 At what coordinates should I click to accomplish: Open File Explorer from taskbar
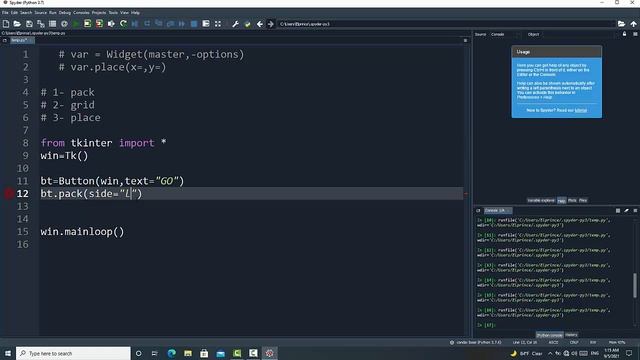(188, 353)
